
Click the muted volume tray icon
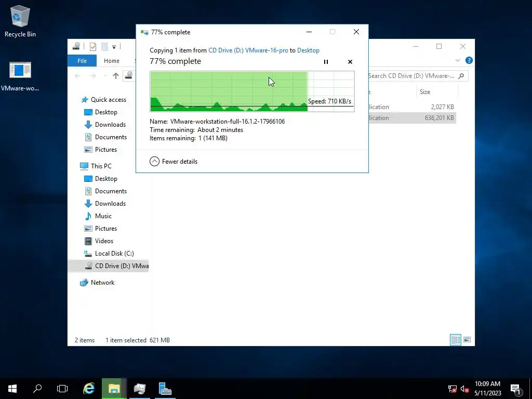(464, 389)
